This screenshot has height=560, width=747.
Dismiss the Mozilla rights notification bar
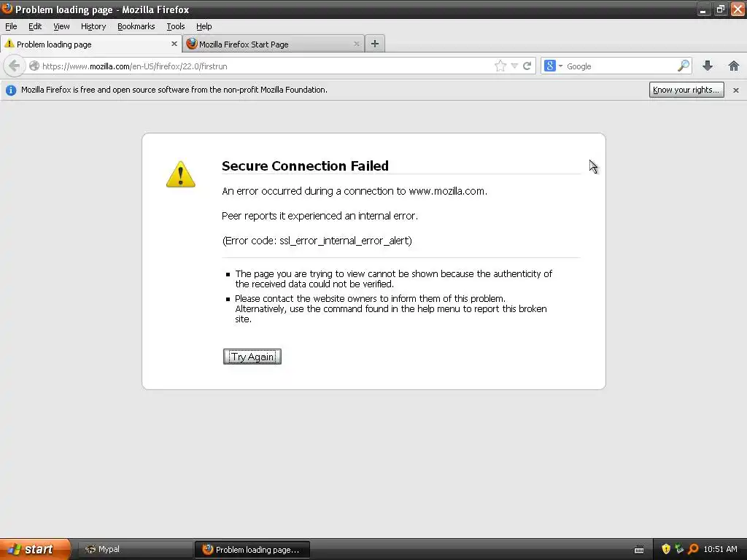tap(735, 90)
